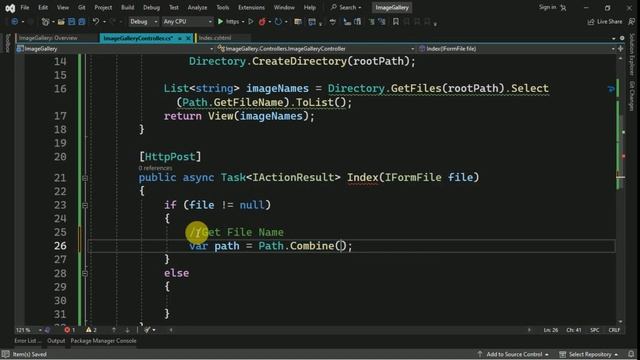Click the warning count indicator showing 2

tap(91, 330)
